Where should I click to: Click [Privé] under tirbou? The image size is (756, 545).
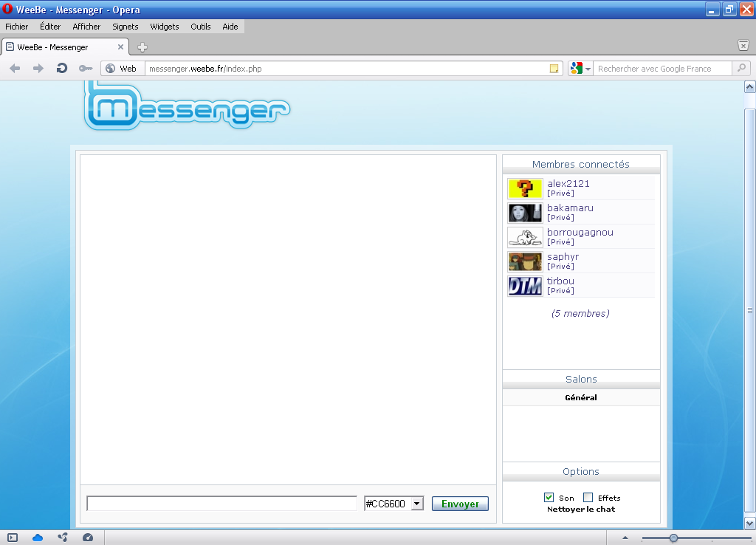coord(560,291)
